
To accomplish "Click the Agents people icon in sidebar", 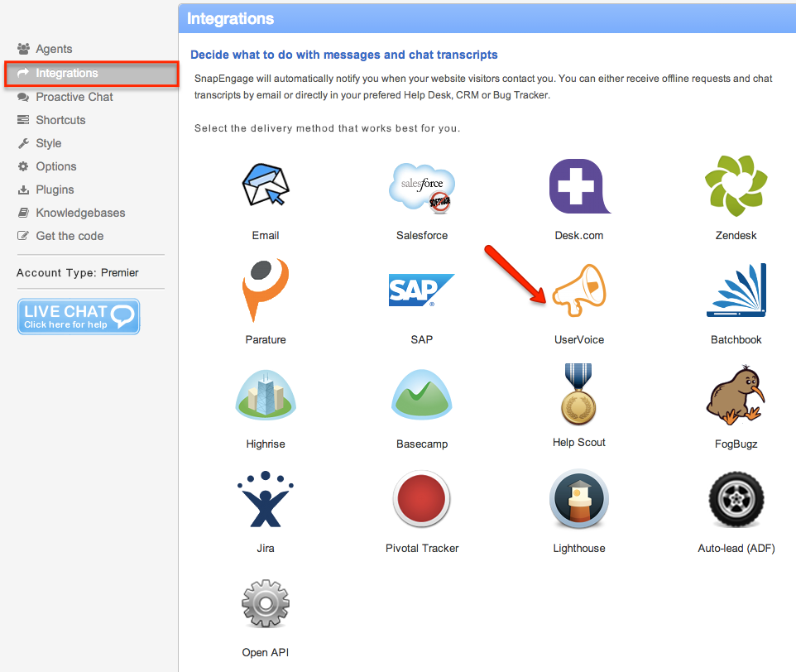I will (23, 49).
